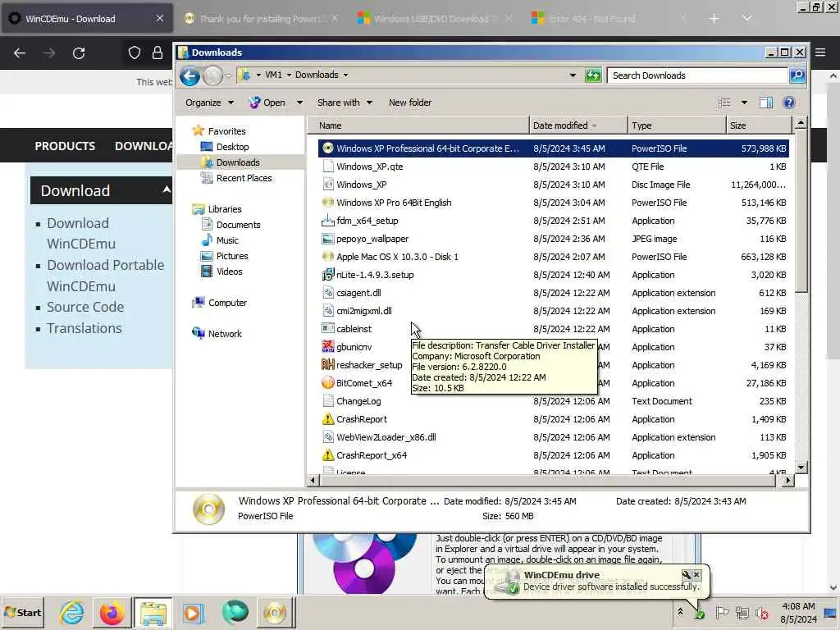
Task: Click the Start button
Action: pos(23,612)
